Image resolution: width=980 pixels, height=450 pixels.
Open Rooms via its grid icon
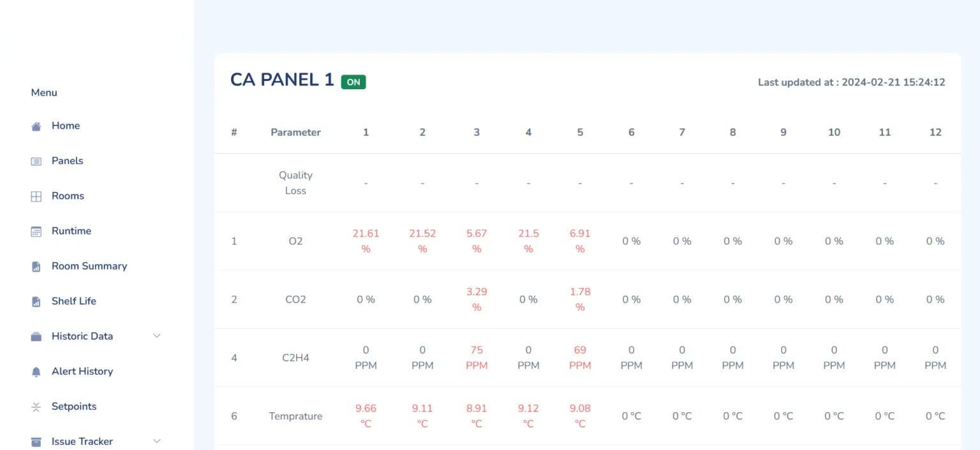coord(36,196)
